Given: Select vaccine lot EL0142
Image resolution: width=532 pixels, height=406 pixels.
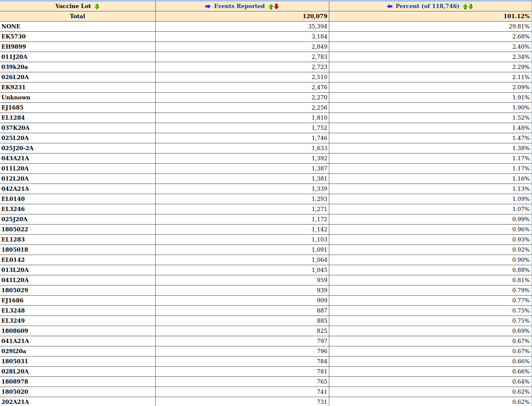Looking at the screenshot, I should tap(13, 260).
